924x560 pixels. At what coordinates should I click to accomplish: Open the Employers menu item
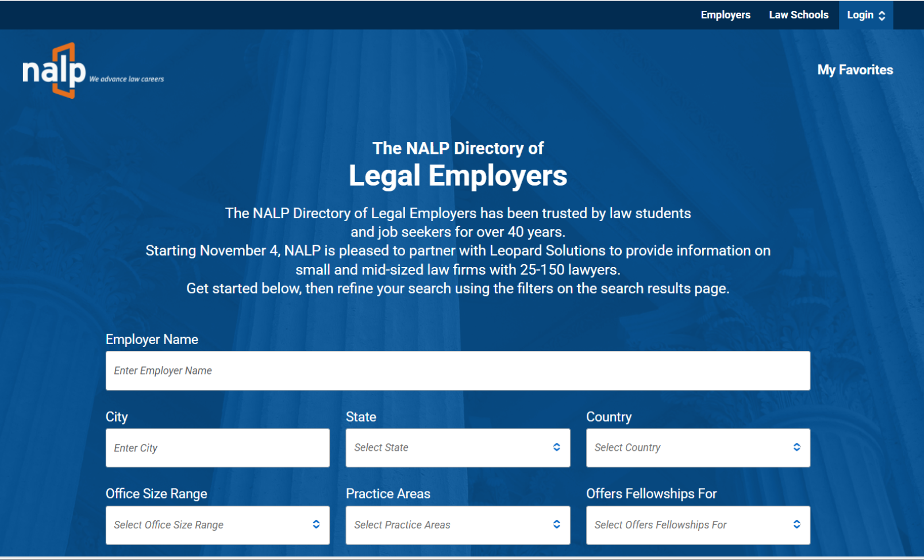tap(725, 15)
